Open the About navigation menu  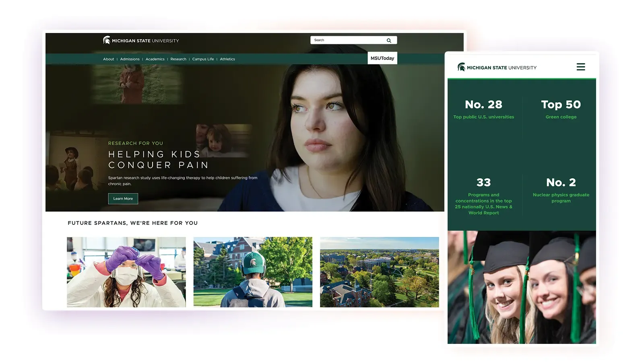point(108,59)
